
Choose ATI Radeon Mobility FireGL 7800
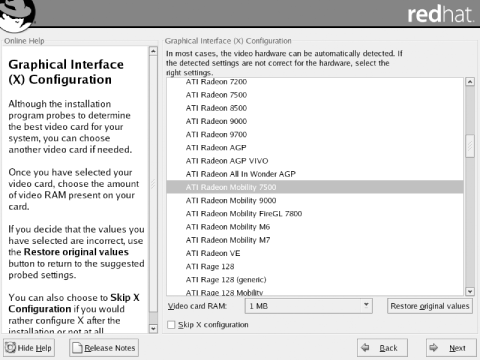click(x=315, y=214)
